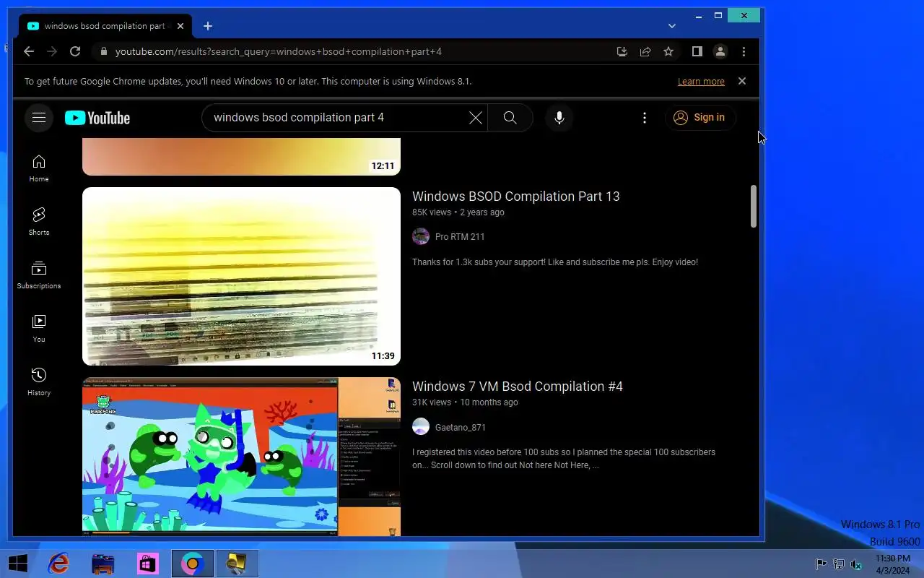Close the YouTube browser tab
This screenshot has width=924, height=578.
point(180,26)
